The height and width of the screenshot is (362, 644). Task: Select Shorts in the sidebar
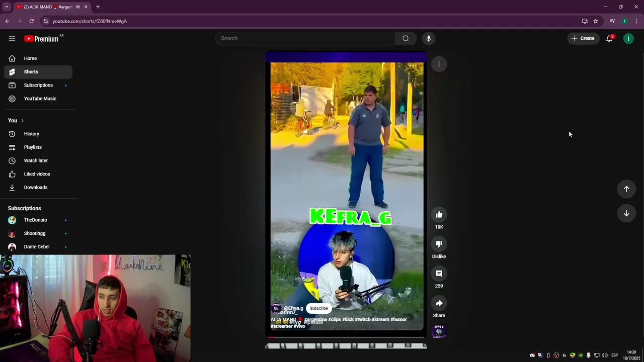tap(38, 72)
